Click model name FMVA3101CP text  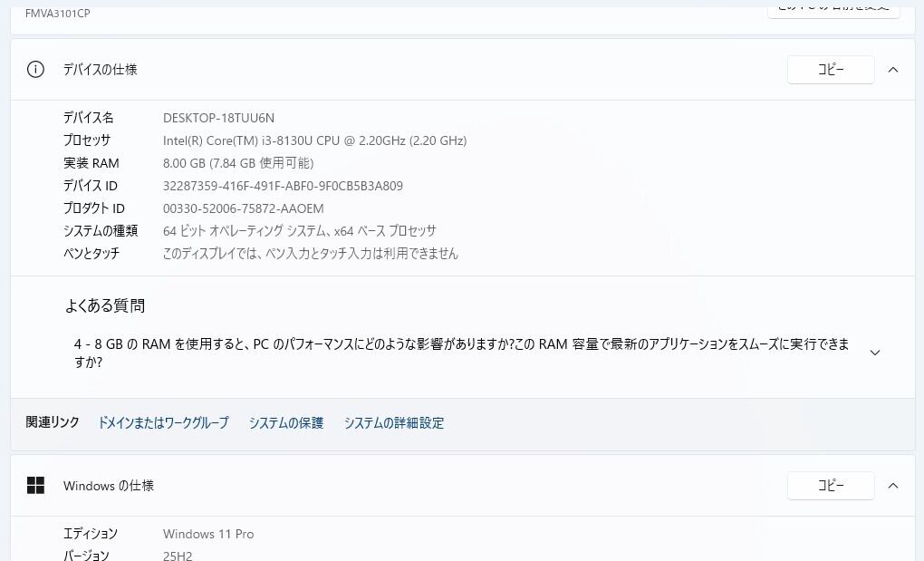tap(58, 13)
